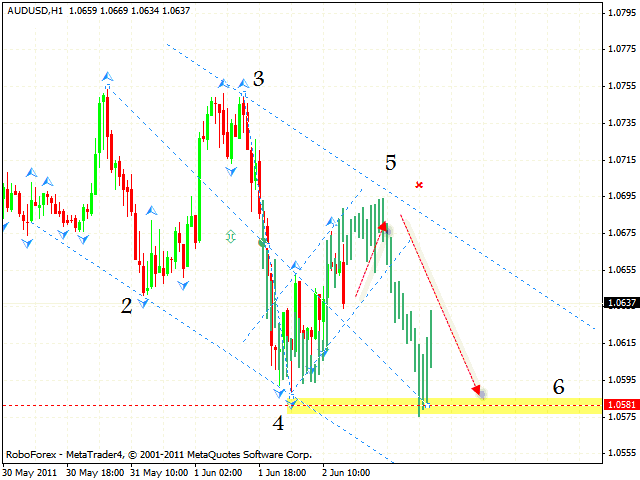Click the red arrowhead pointing to 1.0581 zone
This screenshot has width=640, height=480.
[479, 389]
